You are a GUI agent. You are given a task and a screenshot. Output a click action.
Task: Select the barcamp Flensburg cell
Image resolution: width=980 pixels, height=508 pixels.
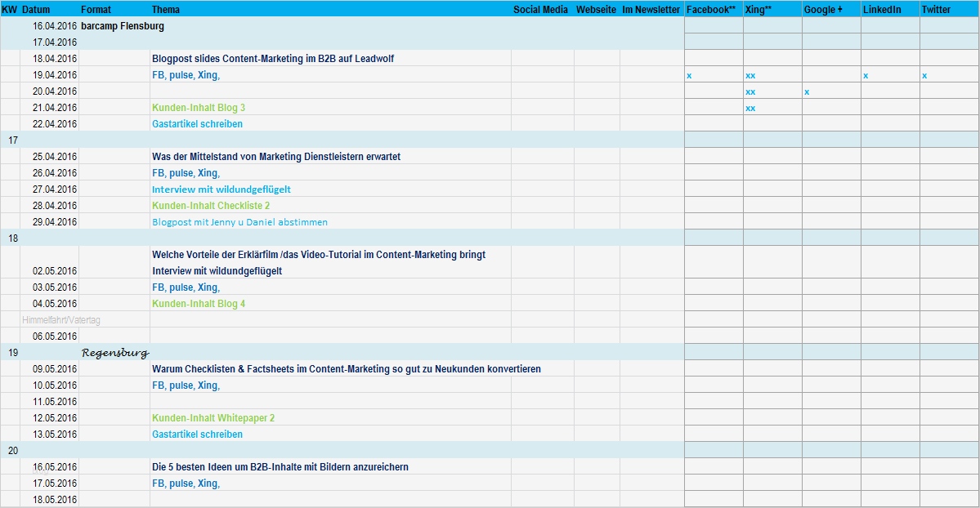(x=123, y=26)
